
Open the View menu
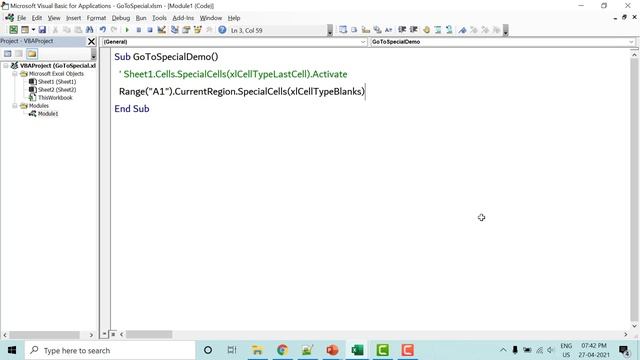(x=54, y=18)
